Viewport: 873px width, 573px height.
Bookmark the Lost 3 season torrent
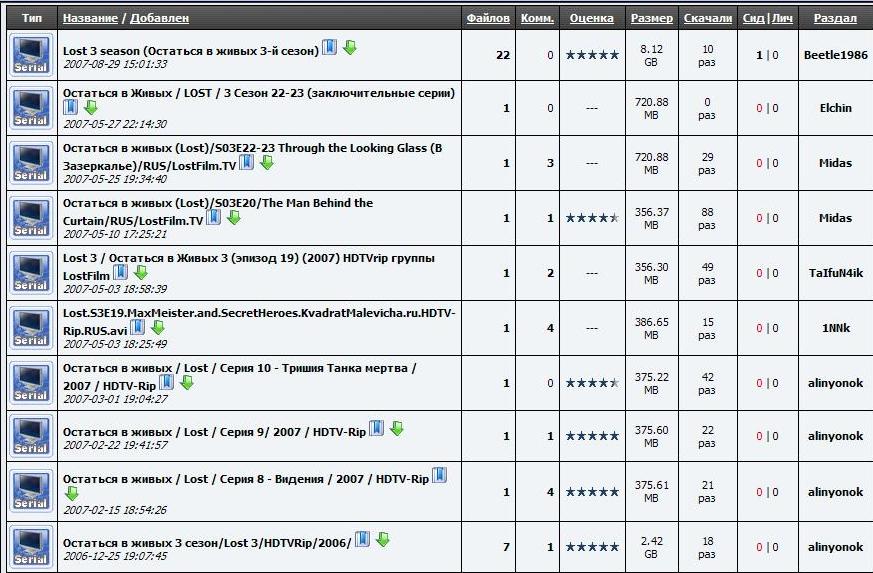[x=330, y=47]
